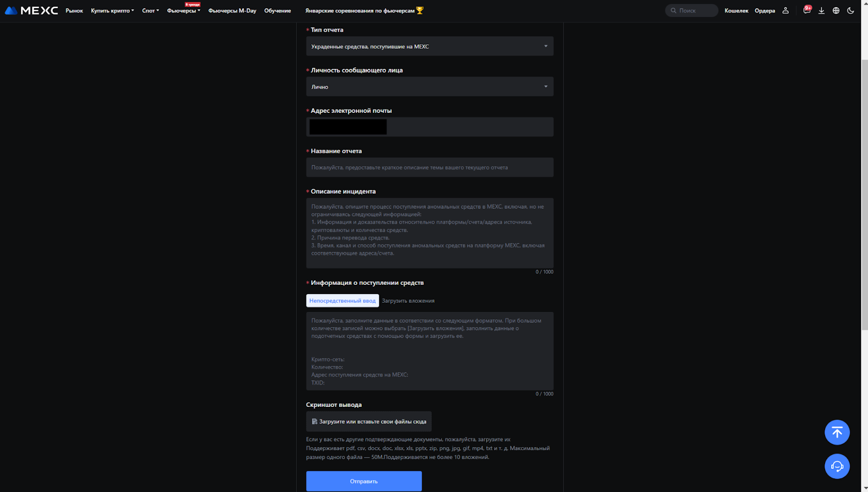Toggle dark mode moon icon
The height and width of the screenshot is (492, 868).
coord(851,10)
